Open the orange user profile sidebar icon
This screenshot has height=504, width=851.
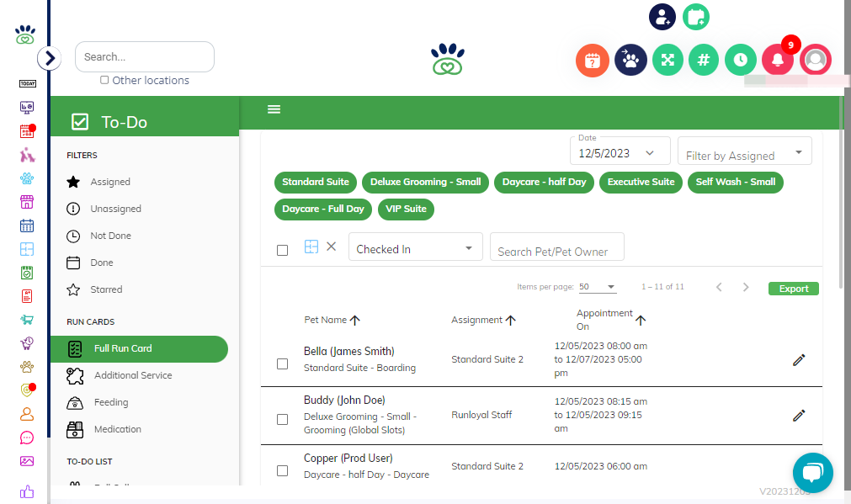pos(27,415)
